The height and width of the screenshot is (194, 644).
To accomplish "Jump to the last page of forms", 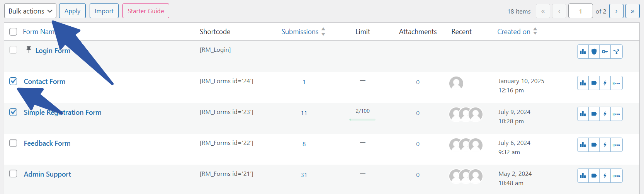I will pos(632,11).
